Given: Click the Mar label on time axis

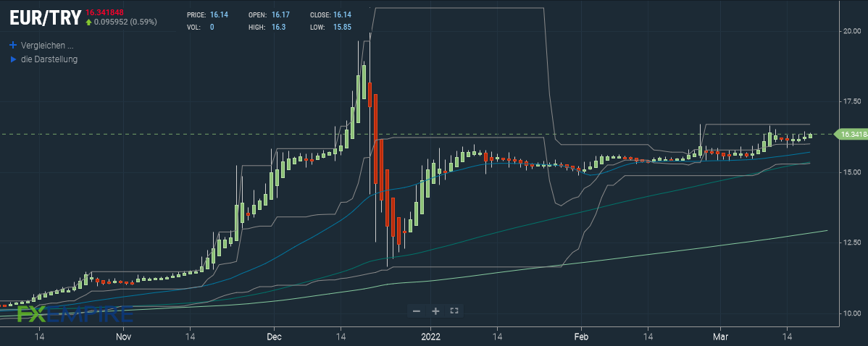Looking at the screenshot, I should 720,336.
